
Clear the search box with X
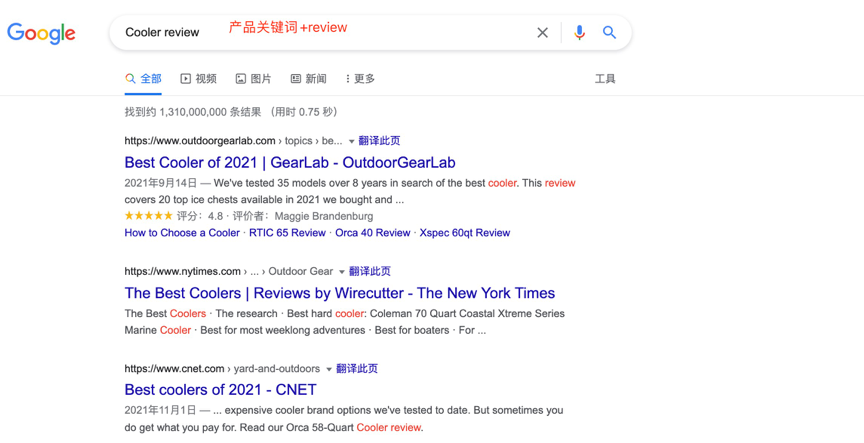pos(542,33)
